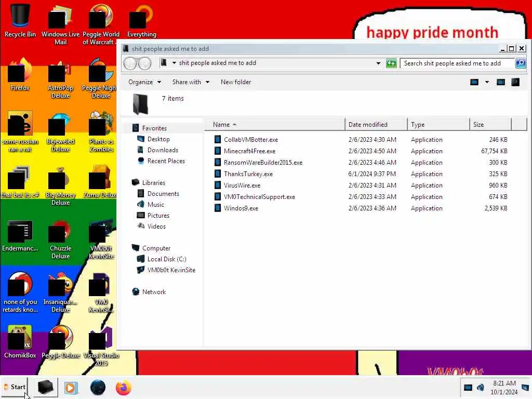Select AstroPop Deluxe desktop icon

tap(60, 79)
